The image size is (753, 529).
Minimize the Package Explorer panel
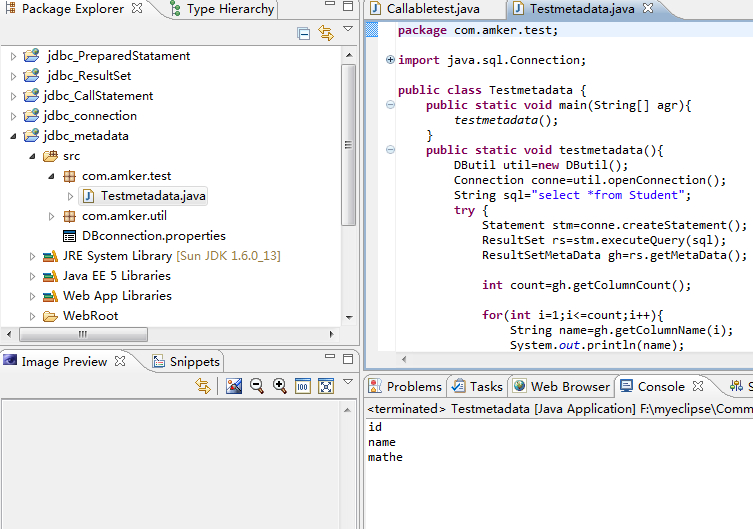coord(329,4)
